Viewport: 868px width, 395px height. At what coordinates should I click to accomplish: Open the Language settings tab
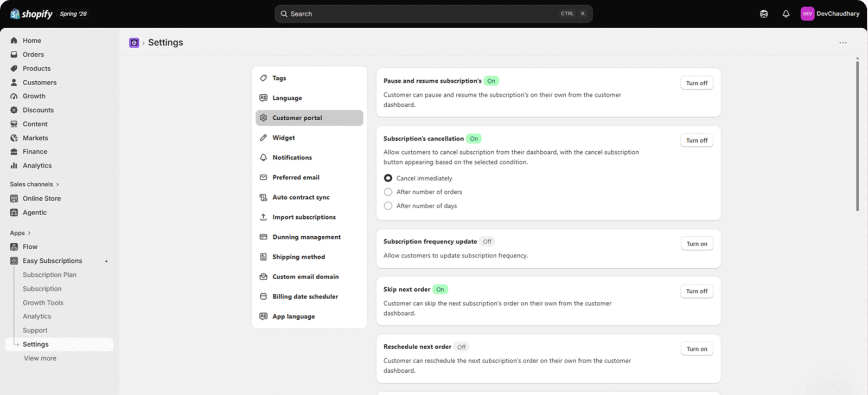pos(309,98)
